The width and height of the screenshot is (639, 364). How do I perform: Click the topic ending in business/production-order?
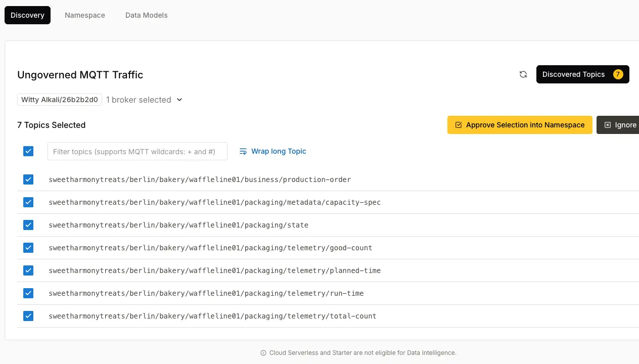(200, 179)
